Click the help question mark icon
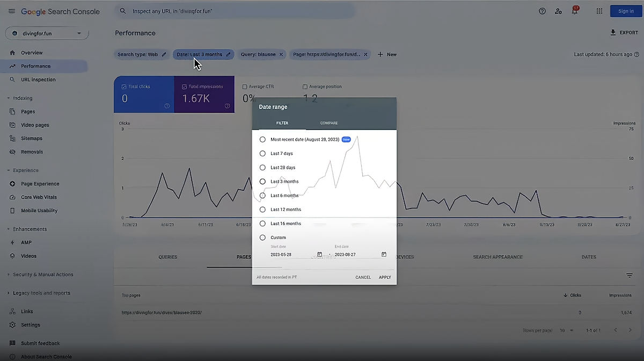Viewport: 644px width, 361px height. [x=542, y=11]
